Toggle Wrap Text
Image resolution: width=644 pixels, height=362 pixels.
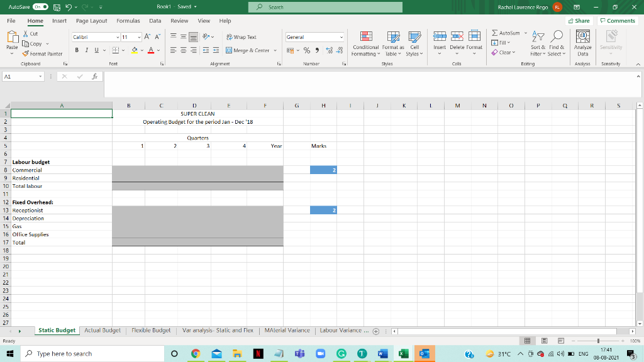tap(241, 37)
